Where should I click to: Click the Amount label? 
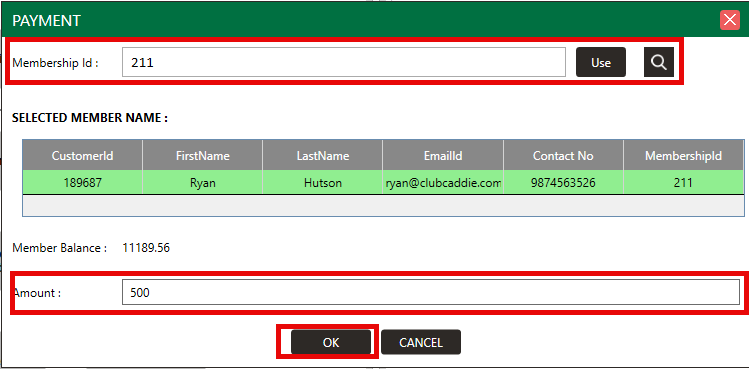tap(37, 293)
